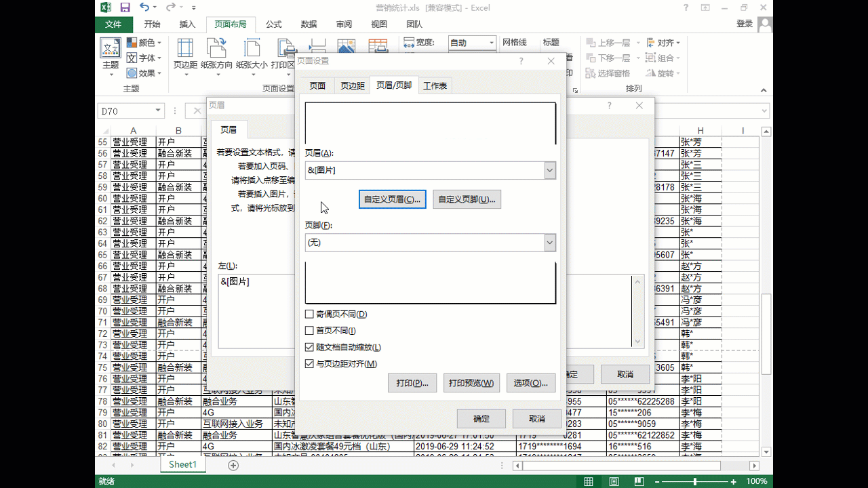
Task: Expand the formula bar arrow
Action: click(x=765, y=111)
